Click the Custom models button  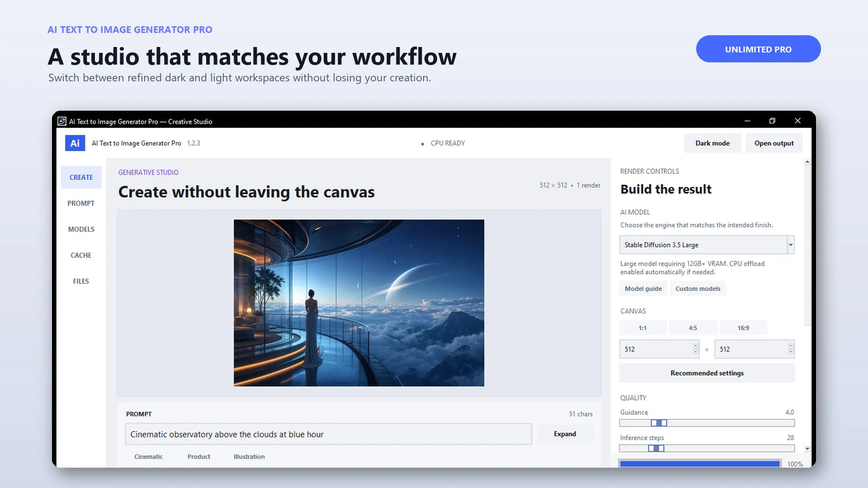click(x=698, y=289)
